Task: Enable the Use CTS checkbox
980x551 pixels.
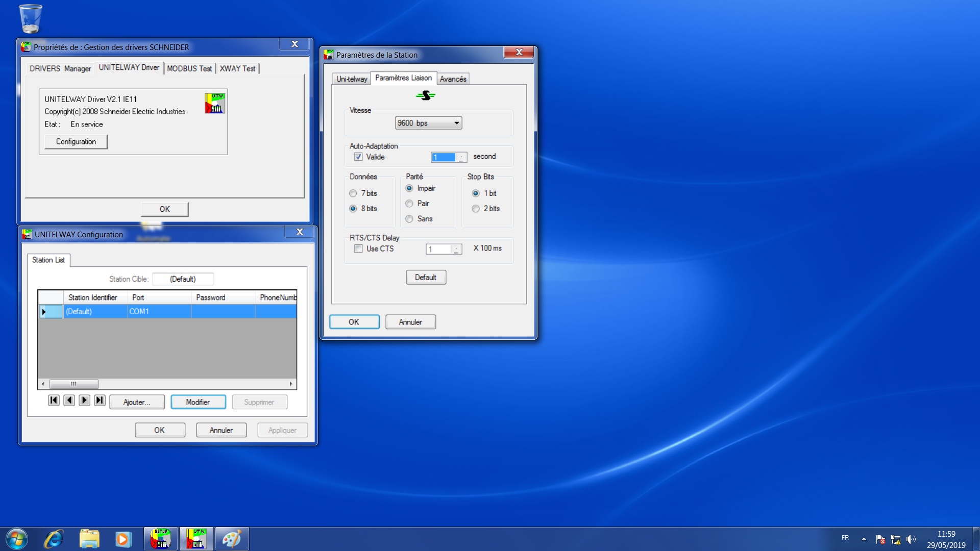Action: 358,248
